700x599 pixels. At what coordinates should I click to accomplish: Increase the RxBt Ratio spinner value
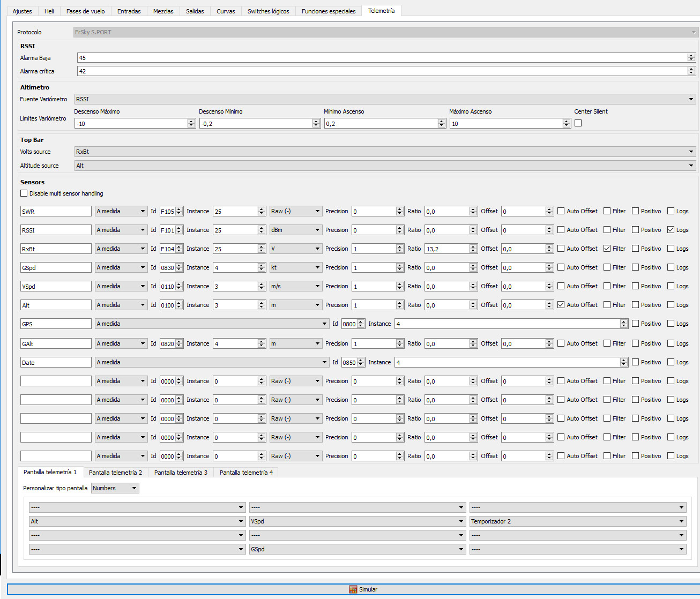point(473,246)
